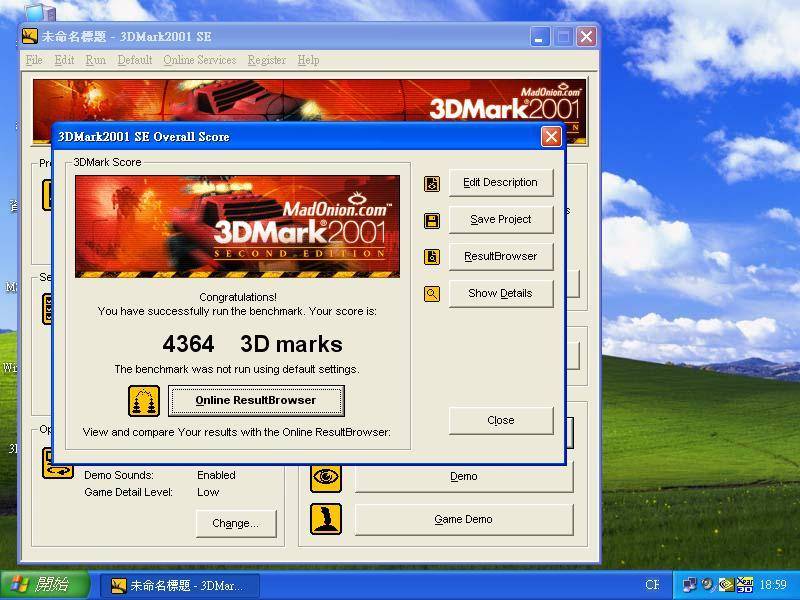This screenshot has height=600, width=800.
Task: Click the Edit Description notepad icon
Action: (432, 184)
